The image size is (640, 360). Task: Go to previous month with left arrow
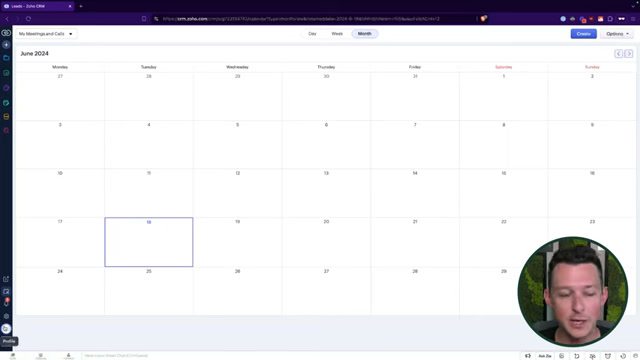coord(619,53)
